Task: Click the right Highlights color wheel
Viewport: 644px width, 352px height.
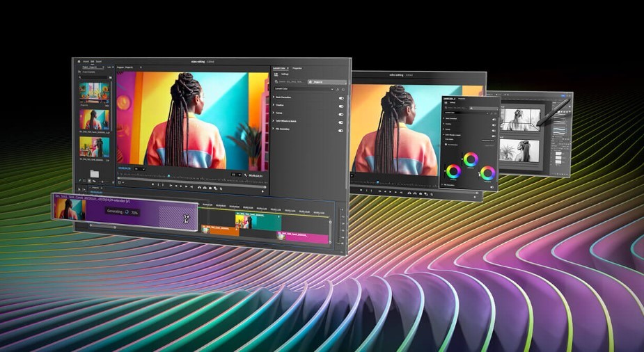Action: click(x=487, y=173)
